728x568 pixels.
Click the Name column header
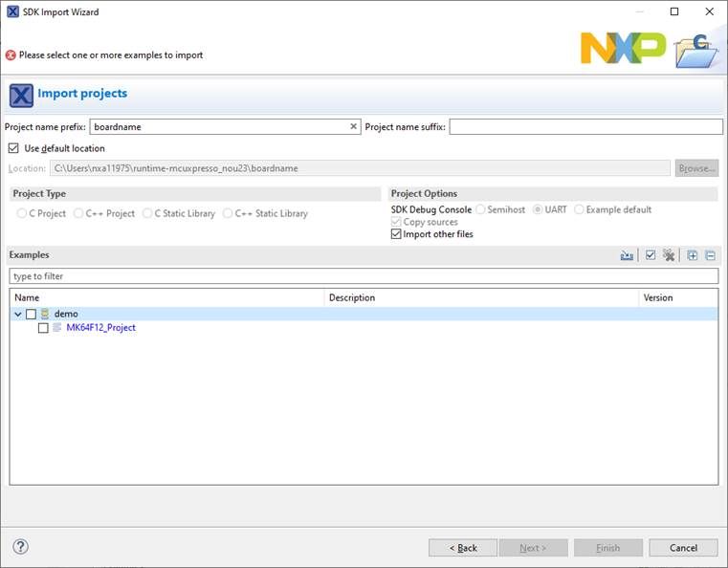coord(167,297)
